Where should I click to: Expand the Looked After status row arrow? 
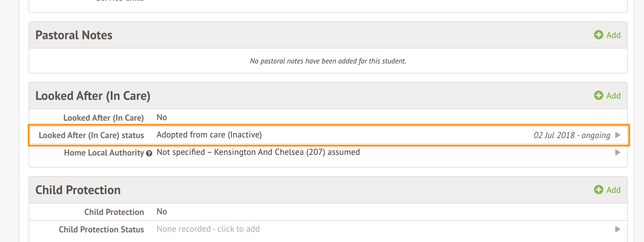[618, 135]
